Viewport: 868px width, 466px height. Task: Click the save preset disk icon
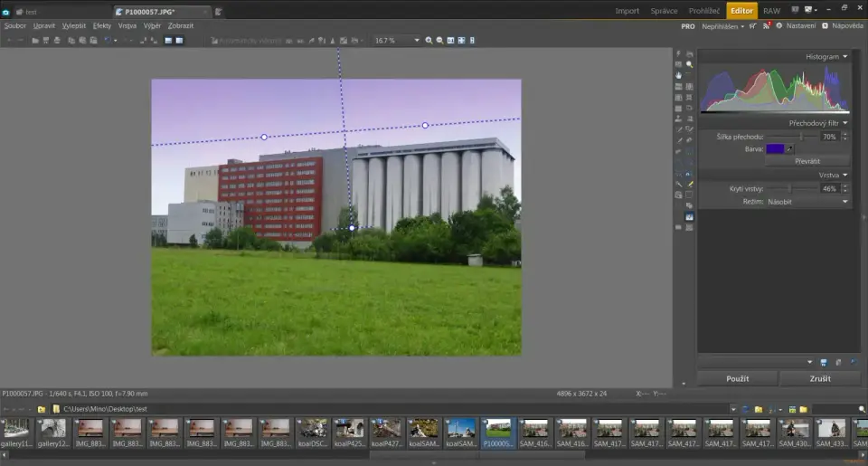coord(823,362)
